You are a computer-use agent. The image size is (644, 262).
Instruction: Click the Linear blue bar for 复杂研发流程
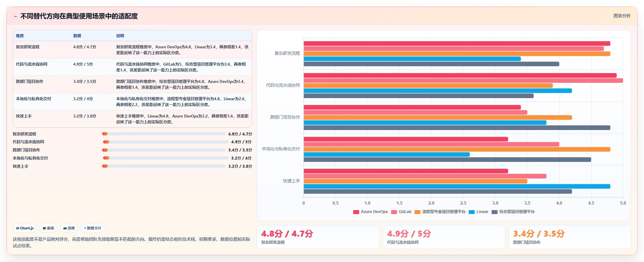(412, 59)
